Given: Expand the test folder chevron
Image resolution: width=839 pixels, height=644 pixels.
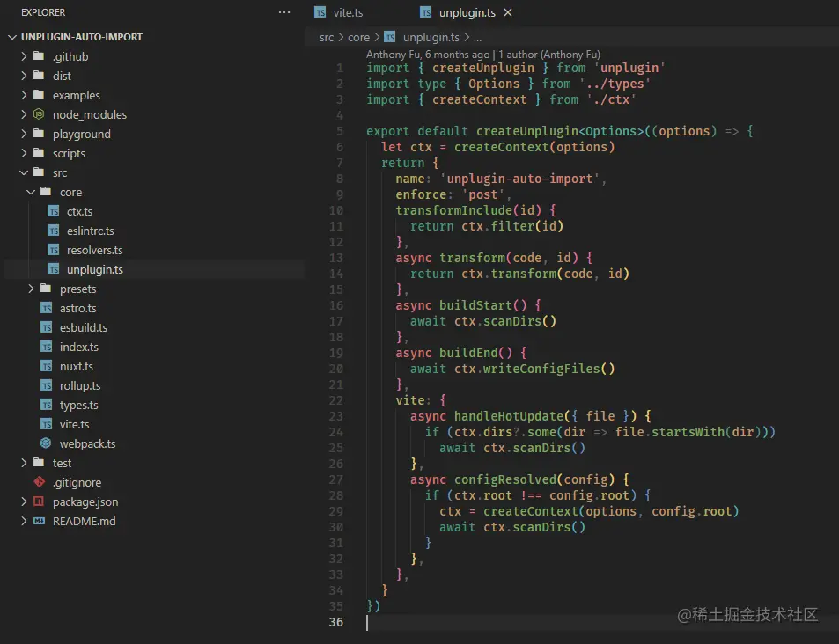Looking at the screenshot, I should pyautogui.click(x=24, y=463).
